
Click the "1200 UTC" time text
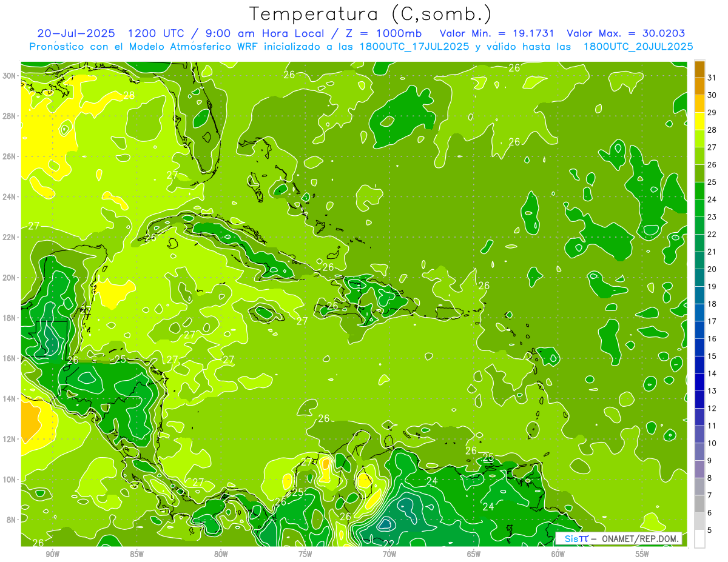coord(156,33)
